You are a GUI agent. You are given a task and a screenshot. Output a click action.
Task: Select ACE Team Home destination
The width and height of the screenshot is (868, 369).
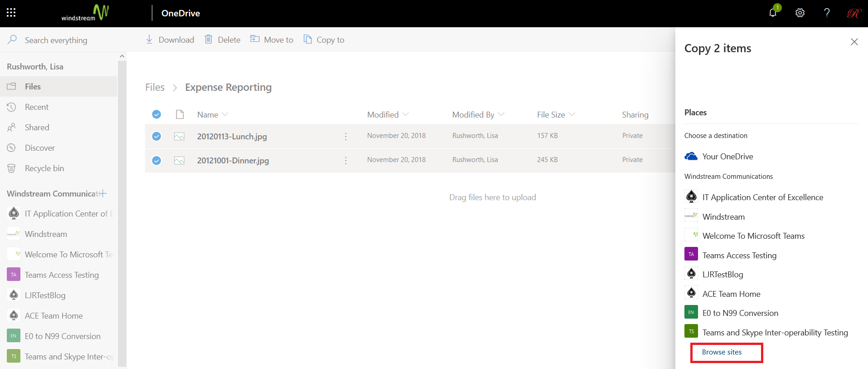coord(723,294)
